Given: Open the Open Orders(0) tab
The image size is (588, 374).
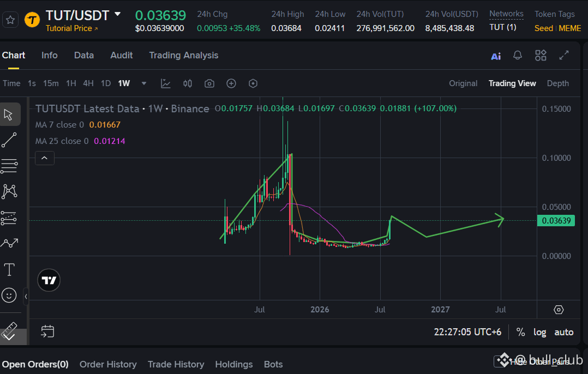Looking at the screenshot, I should [35, 364].
